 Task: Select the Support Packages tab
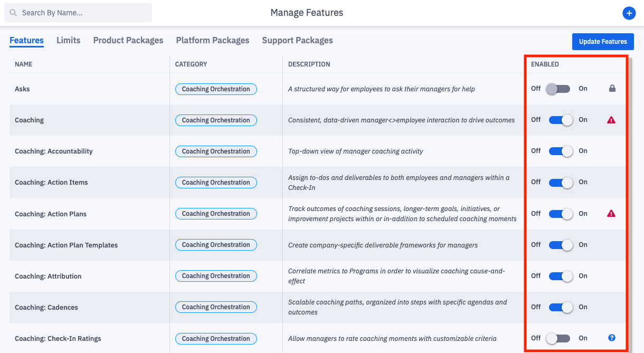(297, 41)
